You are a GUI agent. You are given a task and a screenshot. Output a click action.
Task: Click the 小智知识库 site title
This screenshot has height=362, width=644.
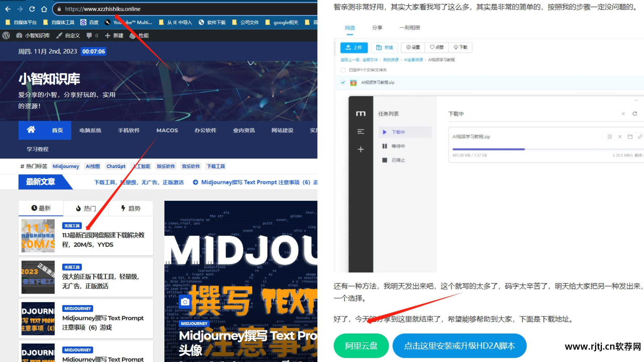point(49,79)
